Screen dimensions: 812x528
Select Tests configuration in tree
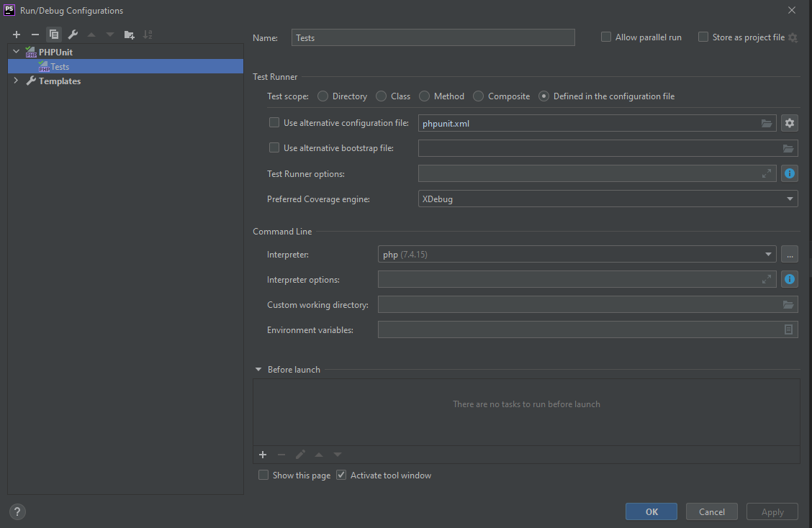[125, 66]
